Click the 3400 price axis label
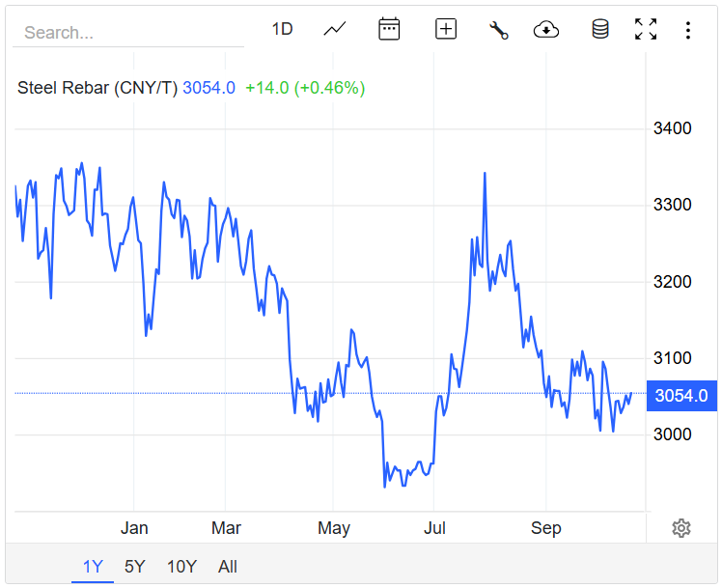Screen dimensions: 722x588 click(x=672, y=128)
